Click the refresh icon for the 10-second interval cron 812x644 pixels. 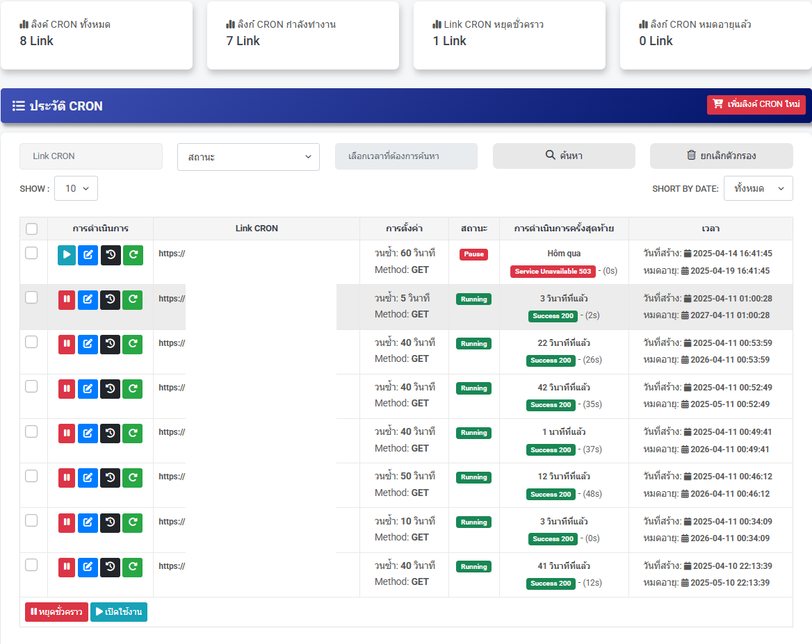tap(133, 522)
